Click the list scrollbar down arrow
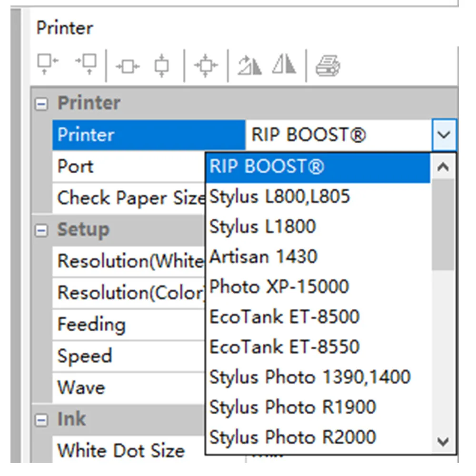Screen dimensions: 476x476 point(443,442)
